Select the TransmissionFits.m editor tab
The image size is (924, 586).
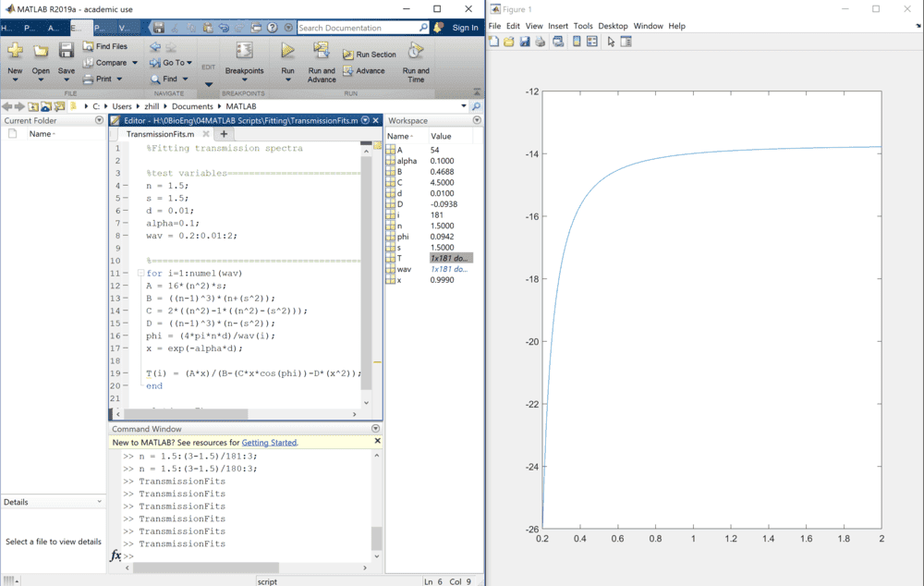[160, 134]
